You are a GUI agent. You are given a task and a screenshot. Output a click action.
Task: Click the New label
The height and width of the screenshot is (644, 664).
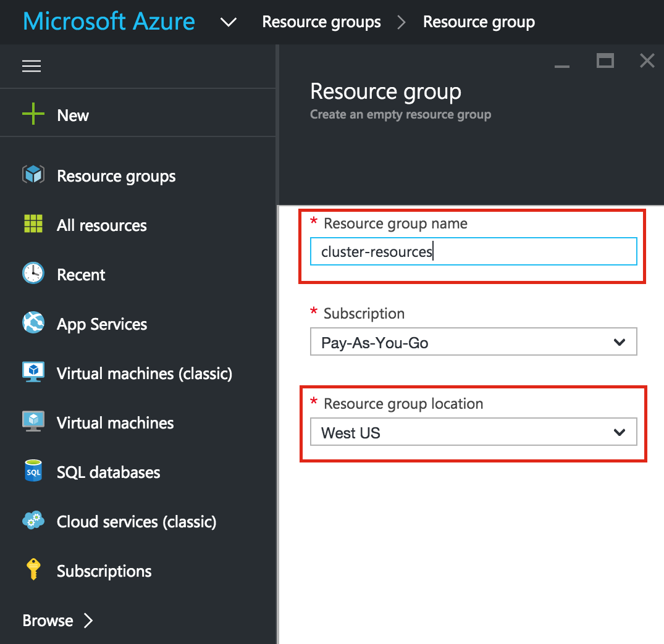click(x=73, y=115)
